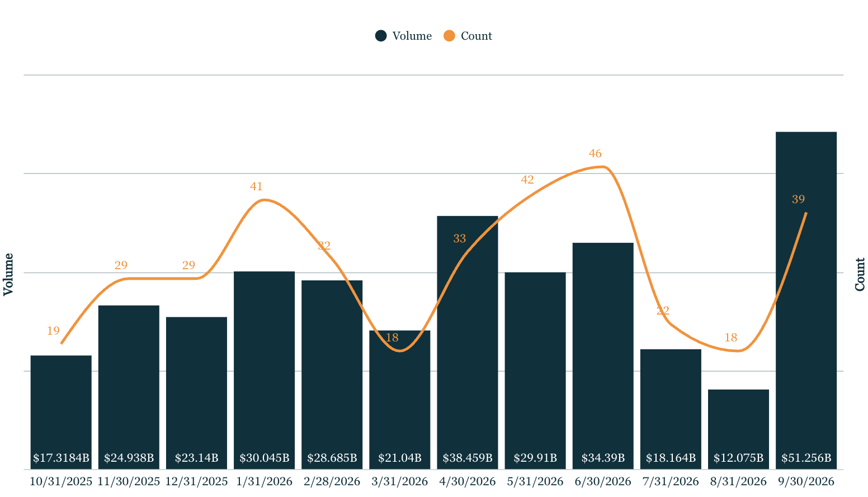Toggle the Count series legend label
Viewport: 868px width, 497px height.
[x=477, y=36]
